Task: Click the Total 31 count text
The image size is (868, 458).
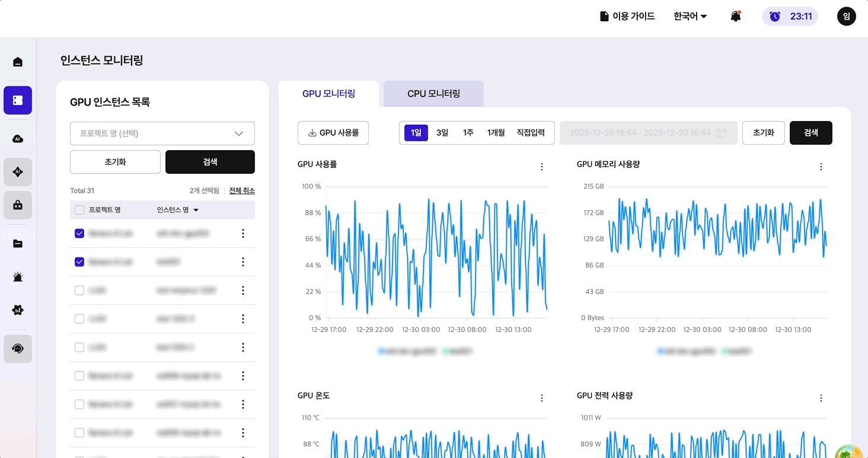Action: 82,190
